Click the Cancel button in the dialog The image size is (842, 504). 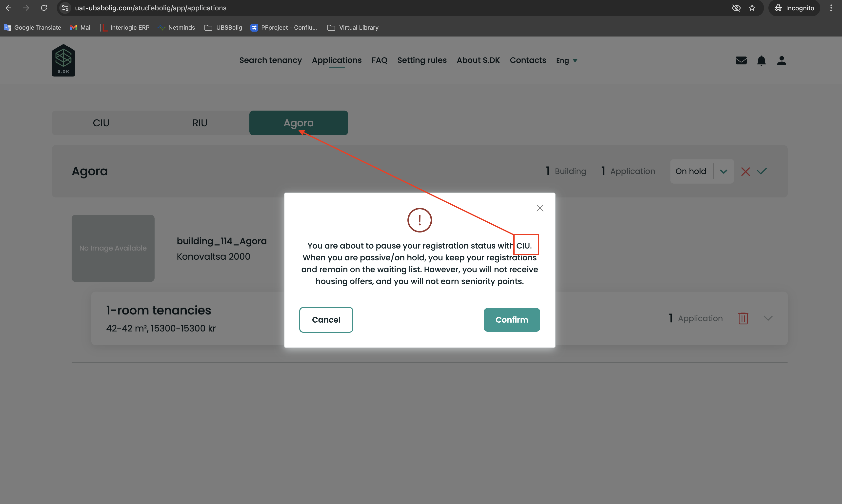tap(326, 320)
